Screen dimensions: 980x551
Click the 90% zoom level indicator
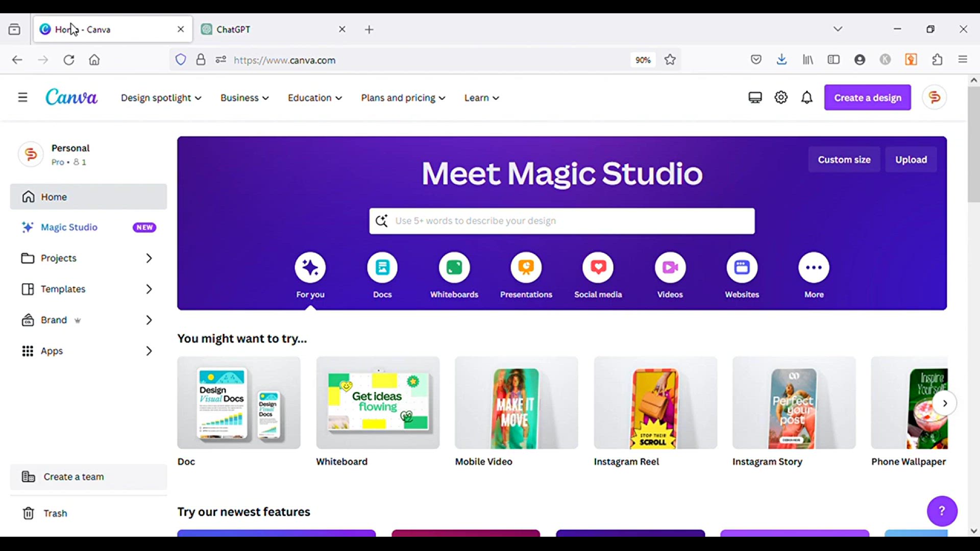pyautogui.click(x=643, y=60)
